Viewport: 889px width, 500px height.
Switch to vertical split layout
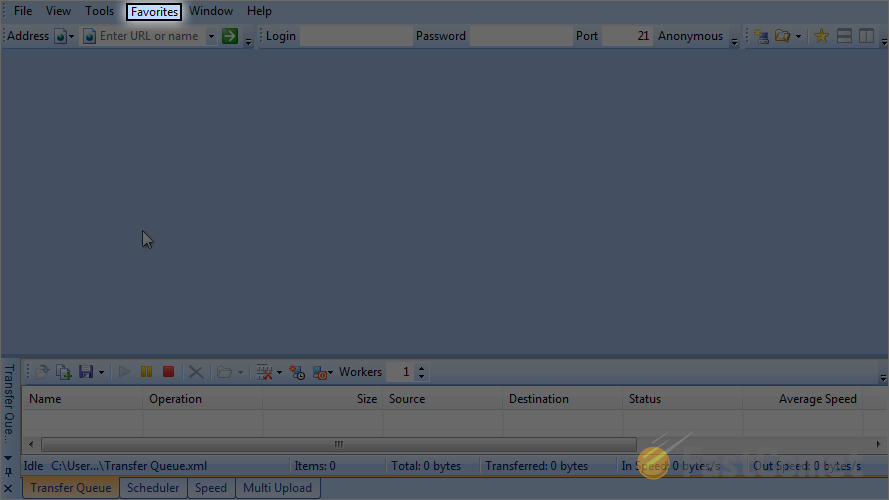tap(866, 36)
